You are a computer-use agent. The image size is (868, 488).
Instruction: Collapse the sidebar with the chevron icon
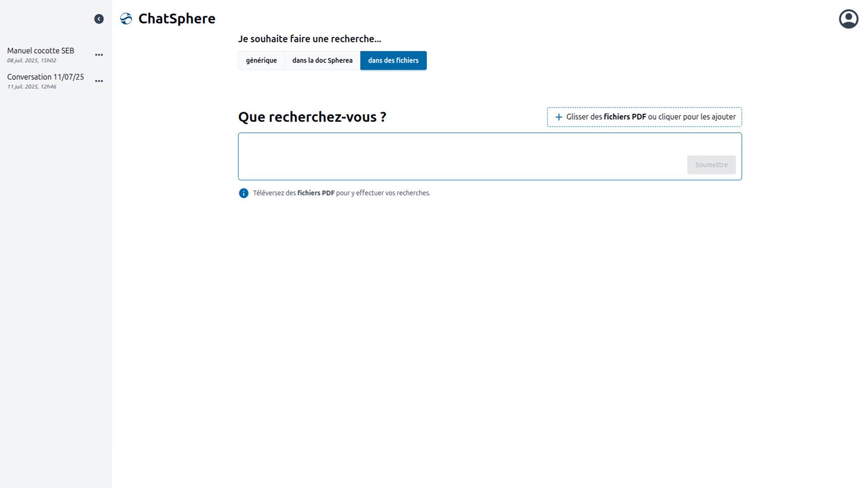[99, 19]
